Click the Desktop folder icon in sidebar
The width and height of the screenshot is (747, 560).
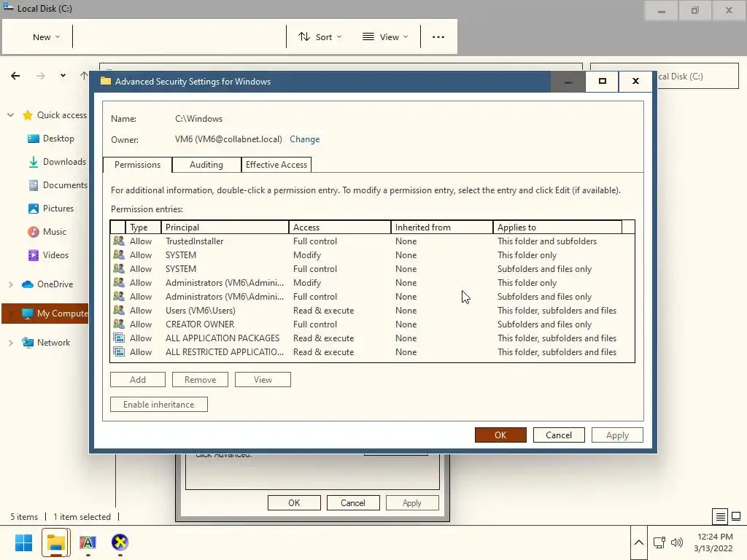tap(34, 139)
